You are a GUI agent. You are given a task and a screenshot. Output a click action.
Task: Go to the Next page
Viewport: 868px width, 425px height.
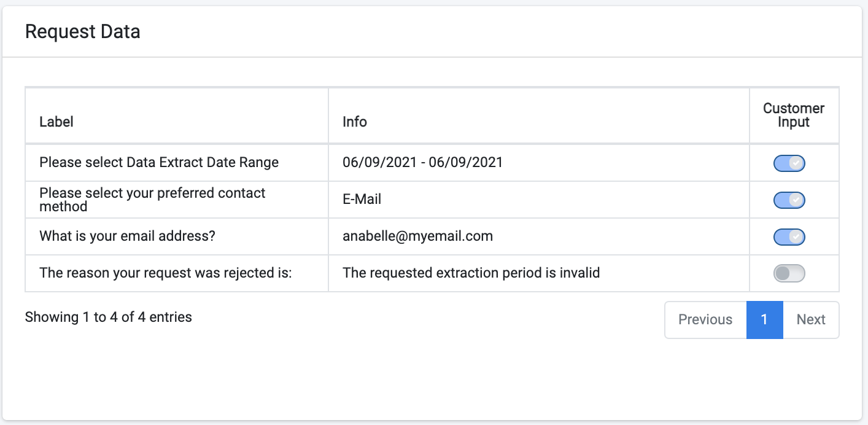tap(811, 319)
